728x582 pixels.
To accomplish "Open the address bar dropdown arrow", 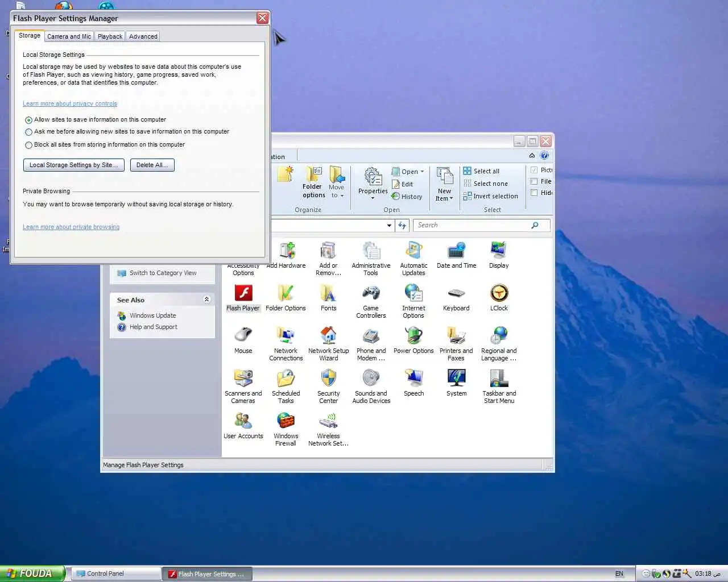I will tap(389, 226).
